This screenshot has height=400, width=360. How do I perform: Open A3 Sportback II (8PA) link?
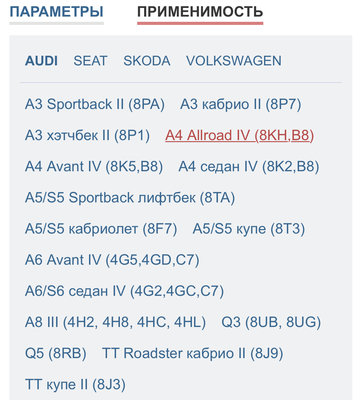(95, 104)
